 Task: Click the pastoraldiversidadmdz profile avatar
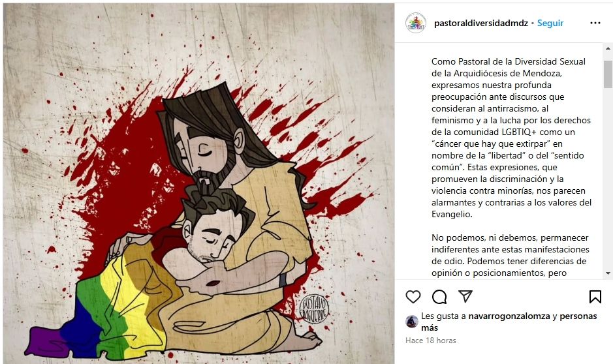pyautogui.click(x=416, y=23)
